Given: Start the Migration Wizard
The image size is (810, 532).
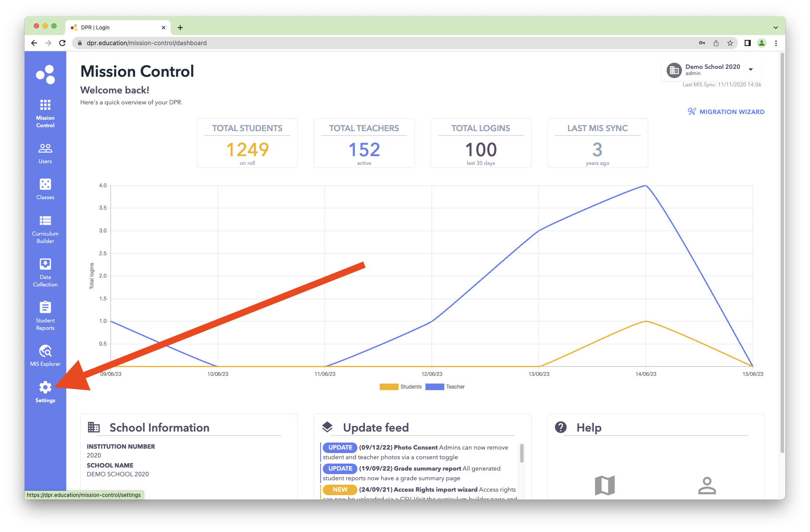Looking at the screenshot, I should (x=726, y=111).
